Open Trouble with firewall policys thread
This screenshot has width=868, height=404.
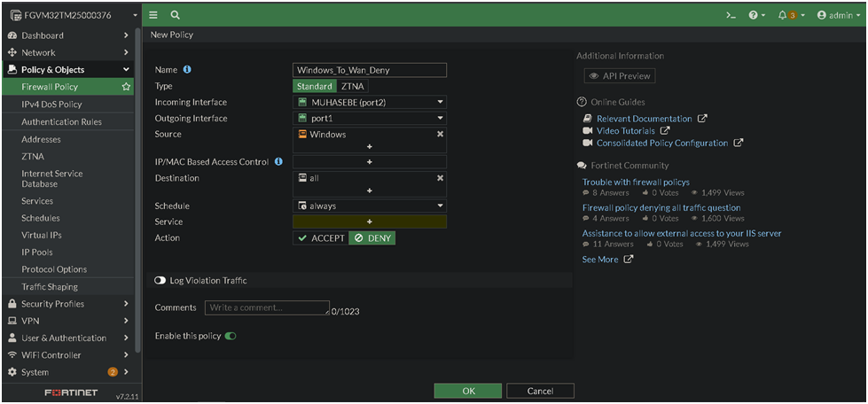tap(636, 183)
